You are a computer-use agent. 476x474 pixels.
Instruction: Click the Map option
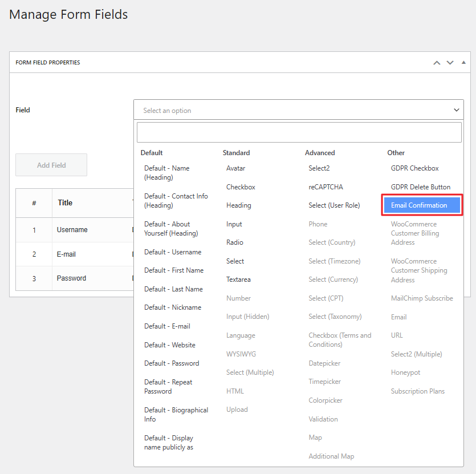[315, 437]
